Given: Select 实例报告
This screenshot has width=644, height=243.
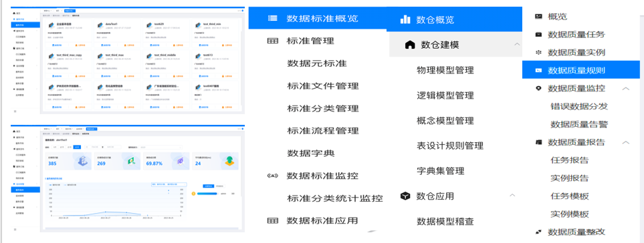Looking at the screenshot, I should 570,178.
